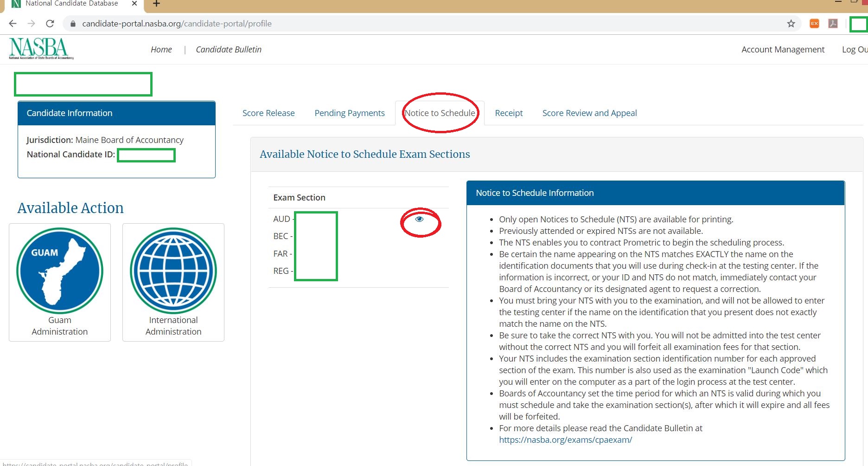Click the orange EX extension icon
Viewport: 868px width, 466px height.
tap(814, 24)
